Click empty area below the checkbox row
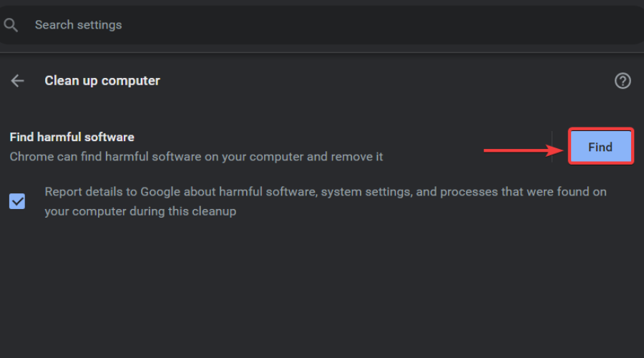644x358 pixels. click(322, 286)
